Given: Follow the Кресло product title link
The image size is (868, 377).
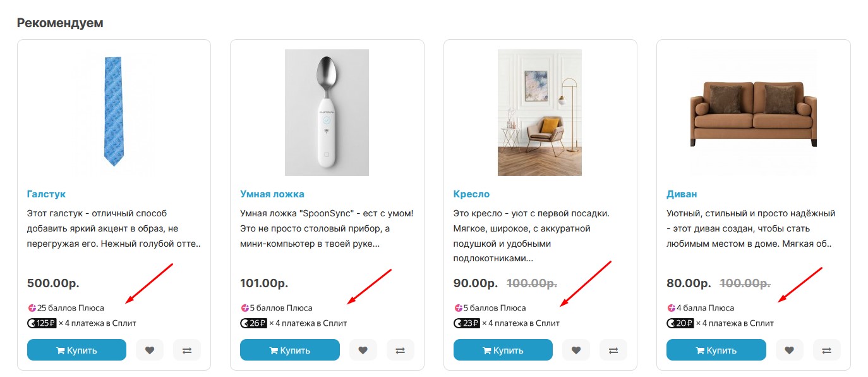Looking at the screenshot, I should tap(471, 194).
